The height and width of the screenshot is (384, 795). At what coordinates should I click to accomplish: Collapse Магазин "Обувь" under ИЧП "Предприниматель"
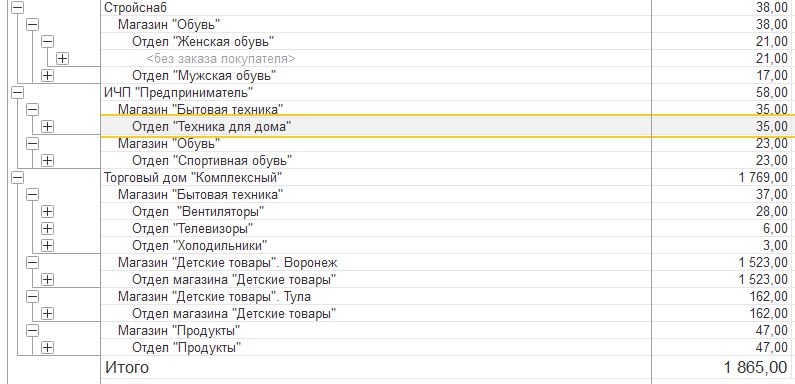(32, 144)
